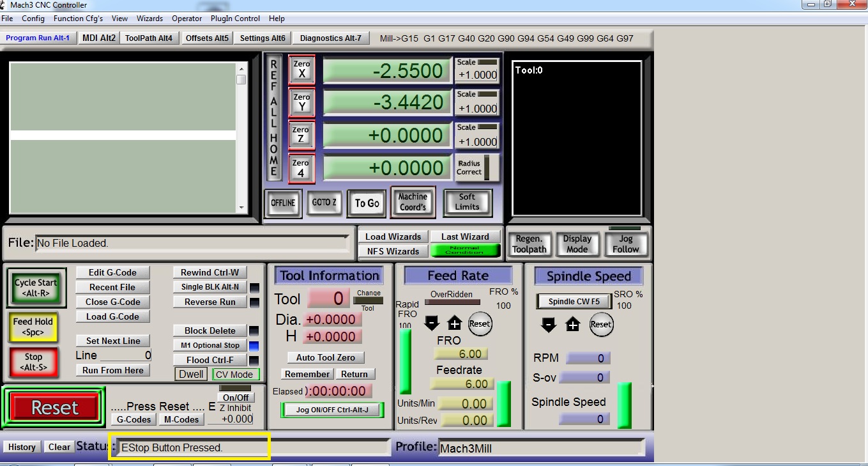Zero the 4th axis
This screenshot has width=868, height=466.
click(x=301, y=167)
